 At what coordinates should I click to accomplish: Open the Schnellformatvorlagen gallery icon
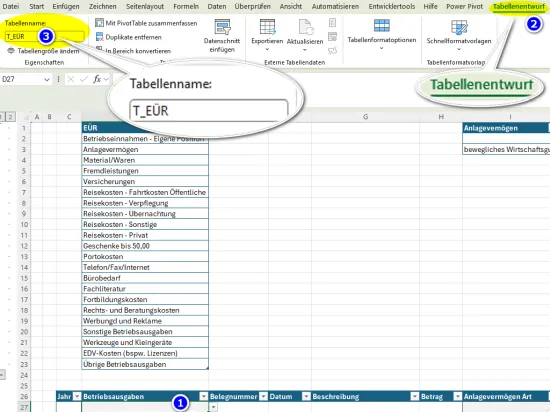tap(459, 27)
